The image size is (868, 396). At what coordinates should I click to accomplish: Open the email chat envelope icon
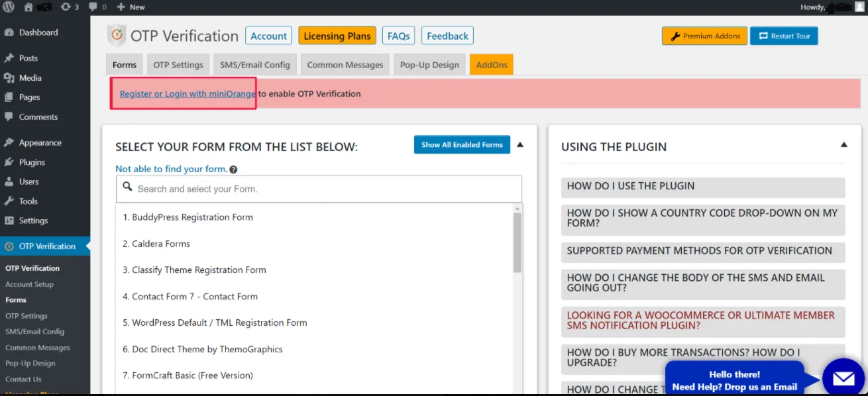point(843,379)
